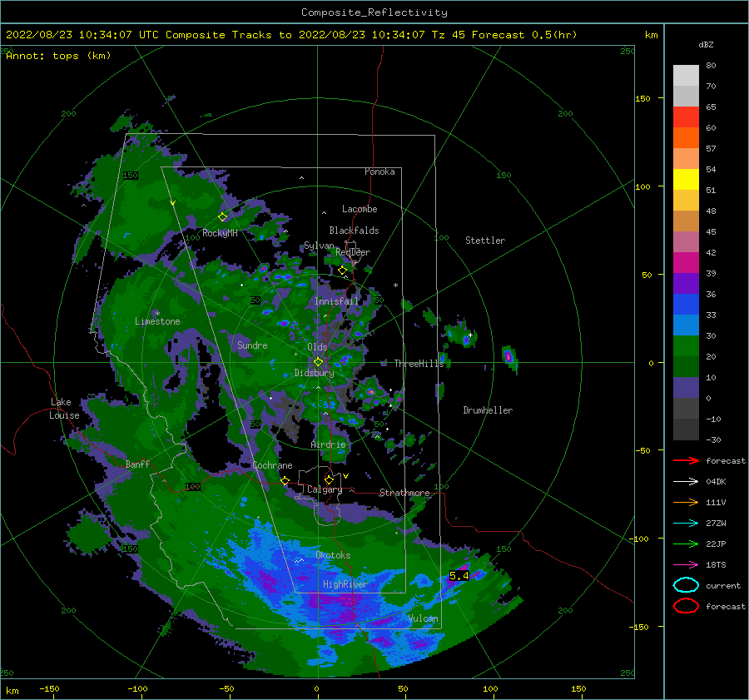Click the Composite_Reflectivity title

click(374, 12)
